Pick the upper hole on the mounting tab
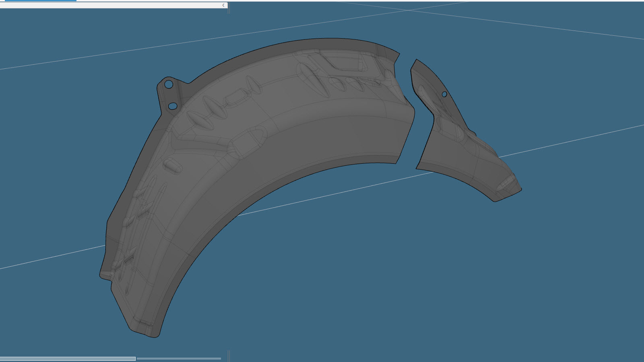This screenshot has width=644, height=362. point(169,84)
